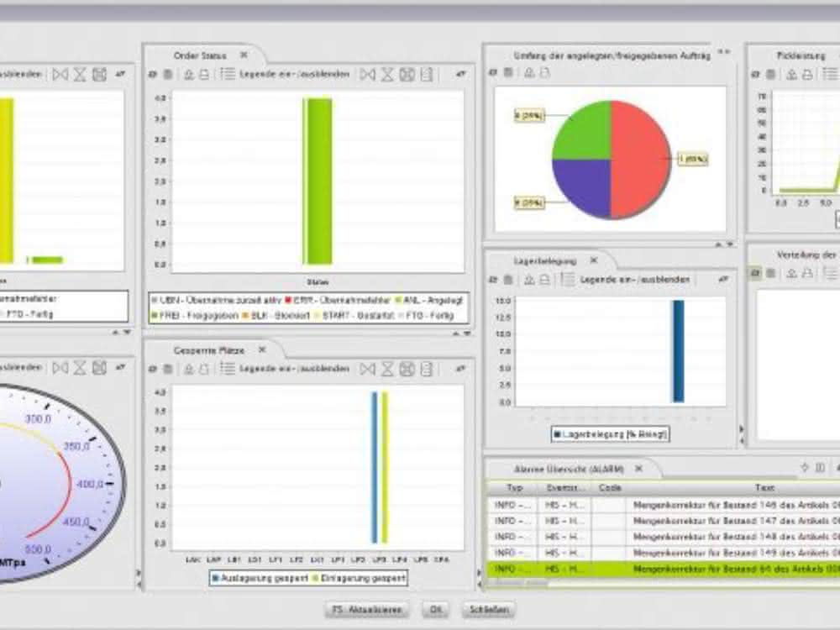The width and height of the screenshot is (840, 630).
Task: Click the refresh icon in Pickleistung toolbar
Action: tap(755, 75)
